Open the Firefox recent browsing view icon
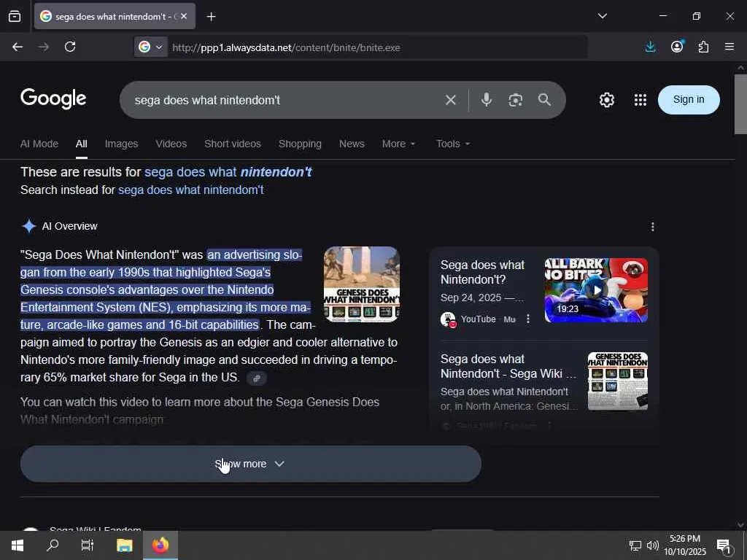Viewport: 747px width, 560px height. coord(15,16)
